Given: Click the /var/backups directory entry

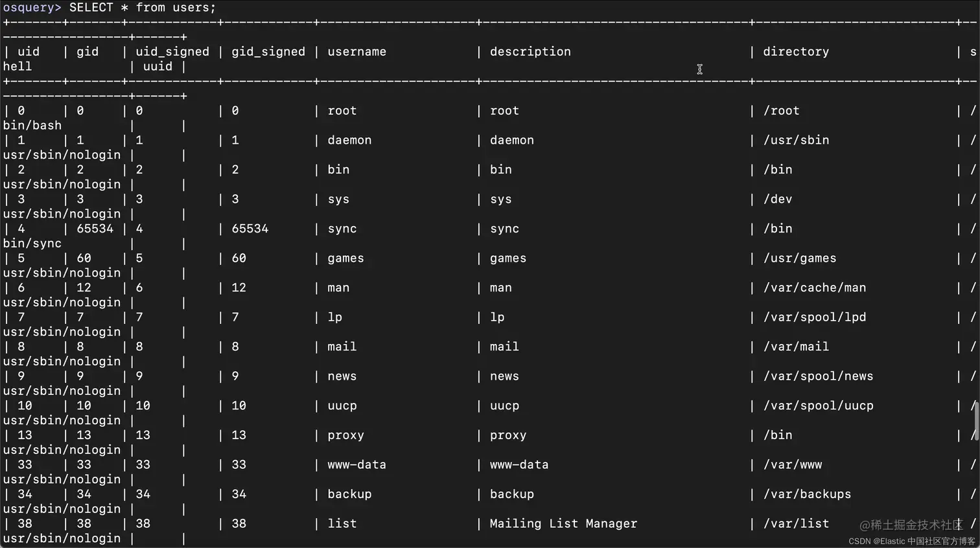Looking at the screenshot, I should coord(807,494).
